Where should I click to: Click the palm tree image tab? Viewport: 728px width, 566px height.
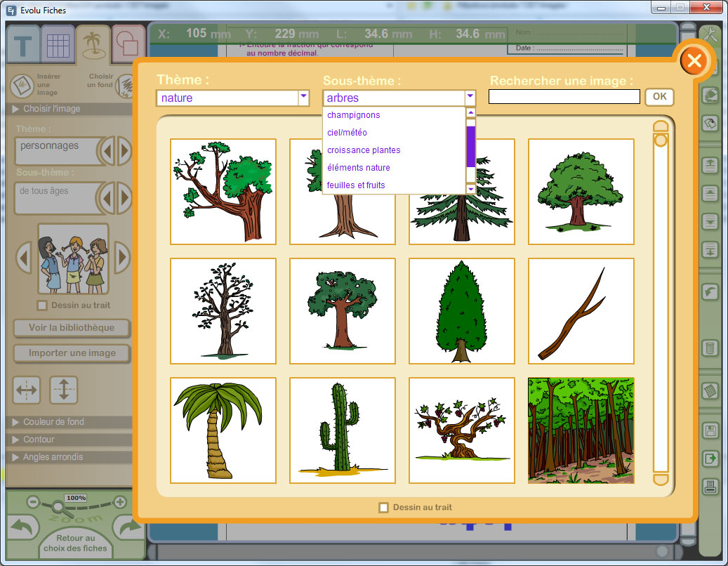tap(93, 46)
